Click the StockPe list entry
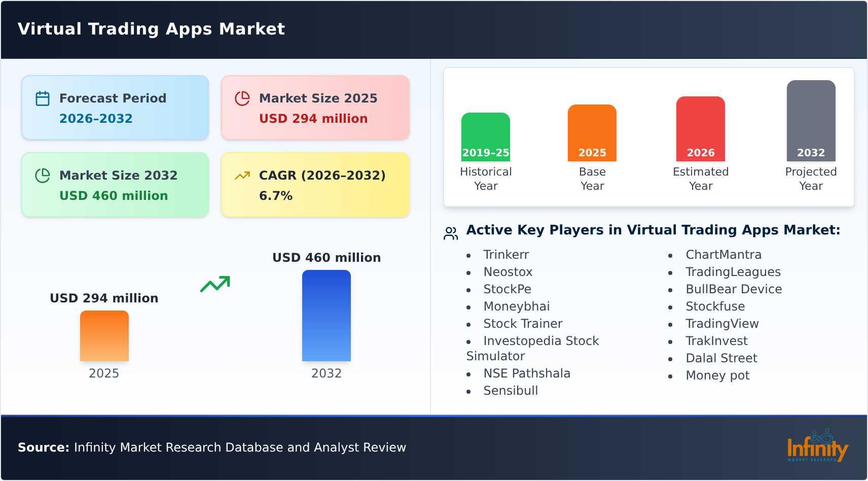This screenshot has height=481, width=868. pyautogui.click(x=508, y=289)
